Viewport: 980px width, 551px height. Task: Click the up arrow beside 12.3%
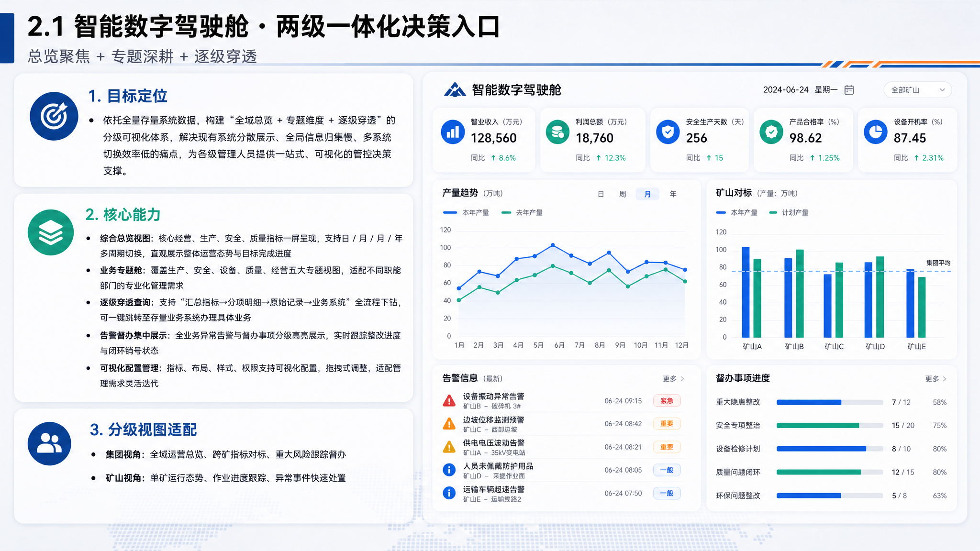[599, 158]
